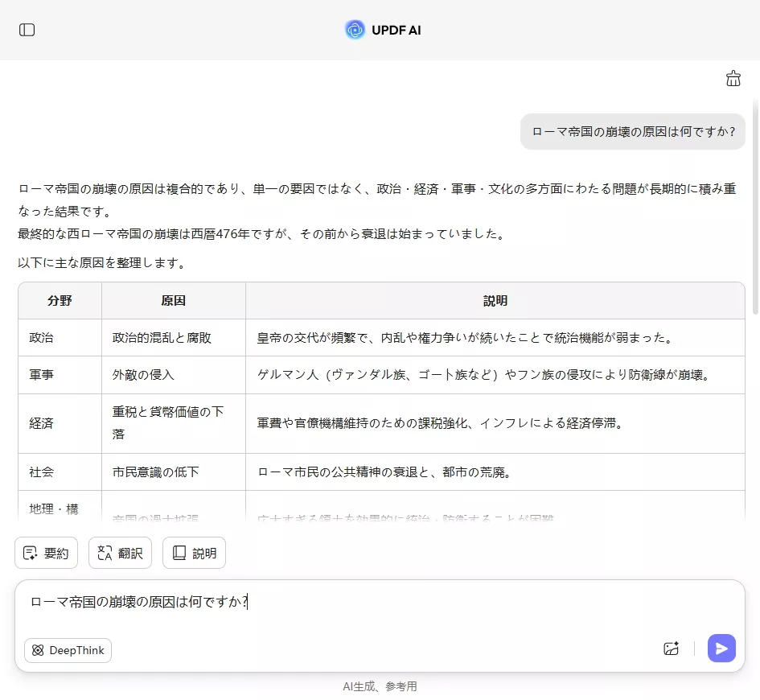
Task: Select the 軍事 cell
Action: [60, 375]
